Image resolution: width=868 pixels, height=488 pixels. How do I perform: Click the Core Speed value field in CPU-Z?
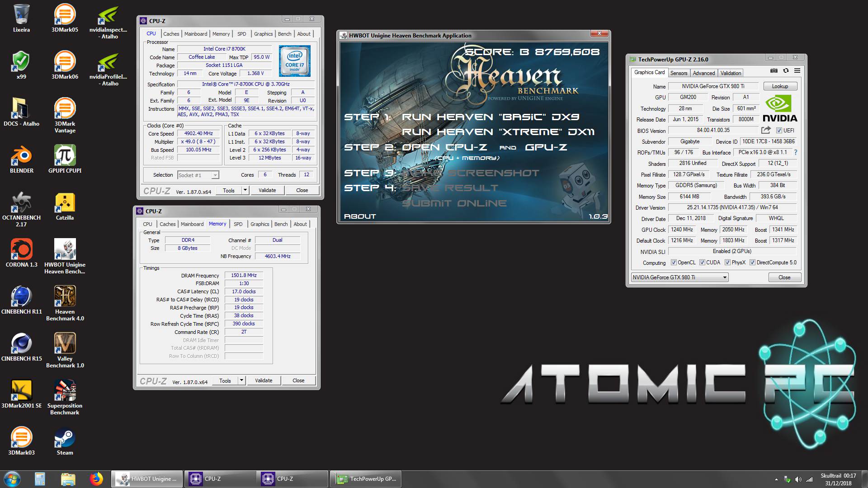(198, 134)
